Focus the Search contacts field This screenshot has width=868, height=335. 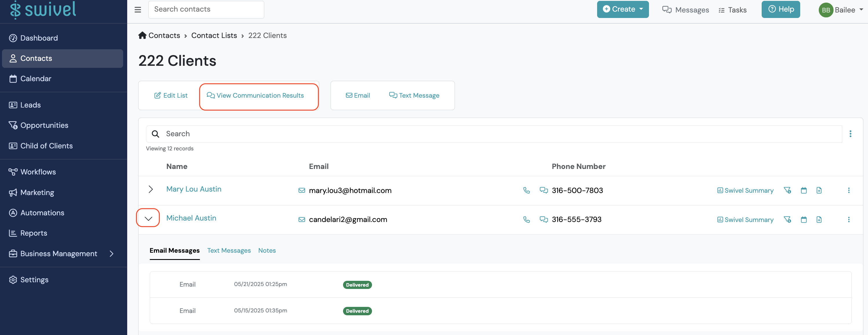(x=206, y=10)
